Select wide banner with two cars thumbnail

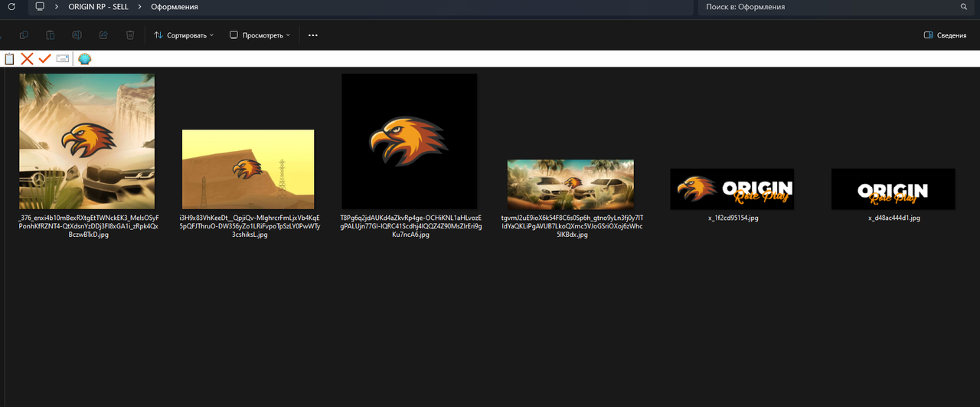[x=570, y=185]
